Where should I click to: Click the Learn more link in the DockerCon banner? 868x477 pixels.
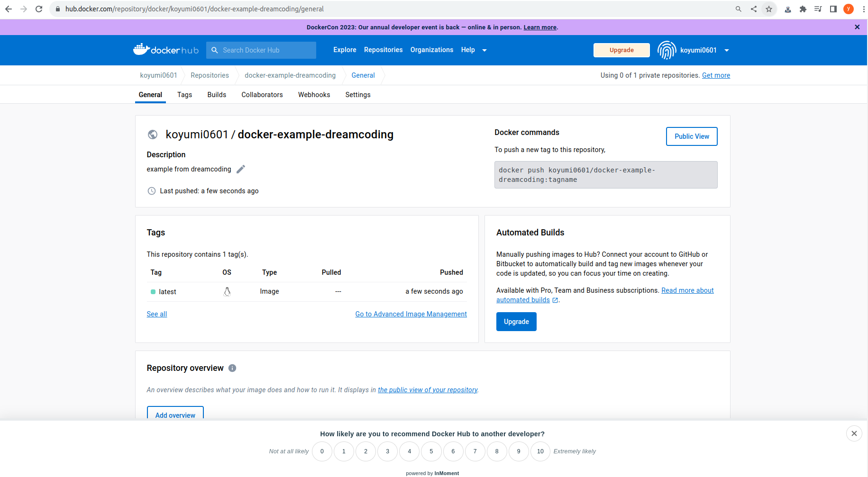point(540,27)
